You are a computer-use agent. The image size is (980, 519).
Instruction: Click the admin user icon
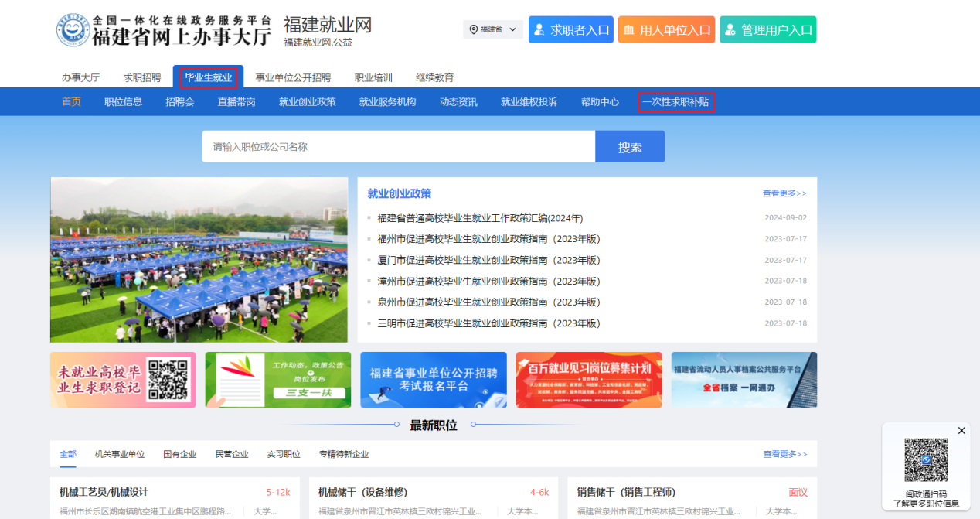click(730, 30)
